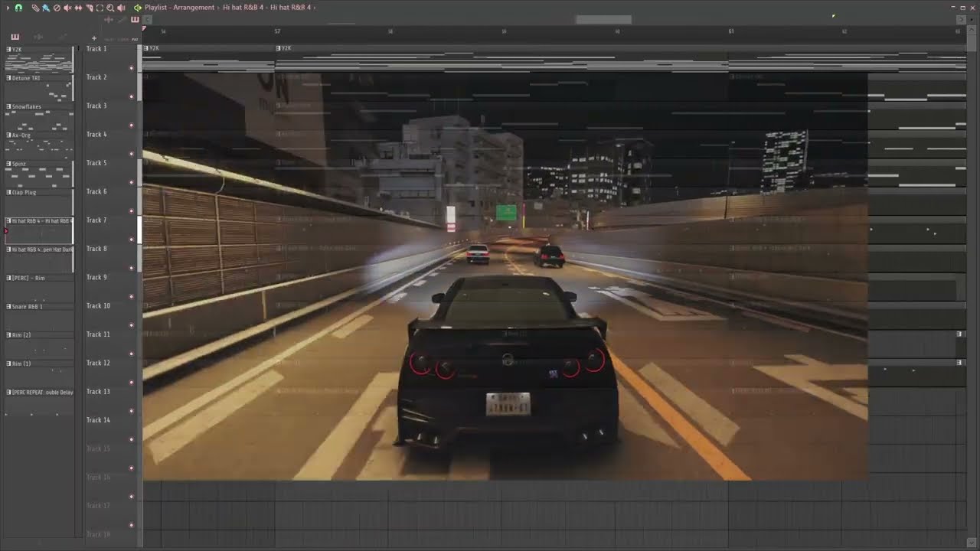The height and width of the screenshot is (551, 980).
Task: Select the [PERC] - Rim pattern
Action: 39,288
